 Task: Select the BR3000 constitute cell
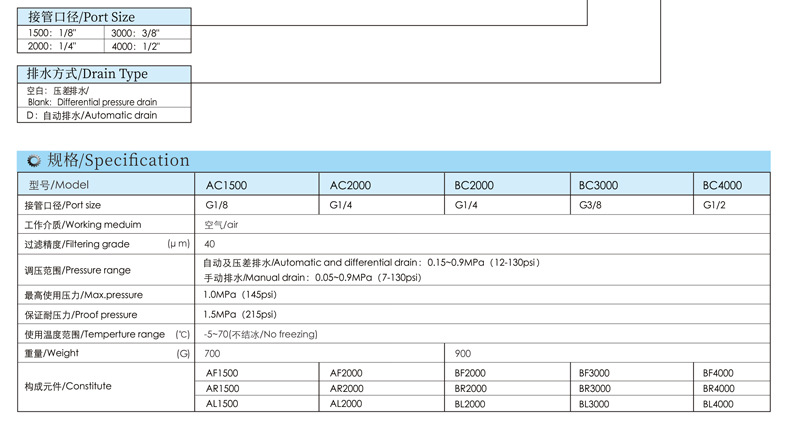[595, 388]
